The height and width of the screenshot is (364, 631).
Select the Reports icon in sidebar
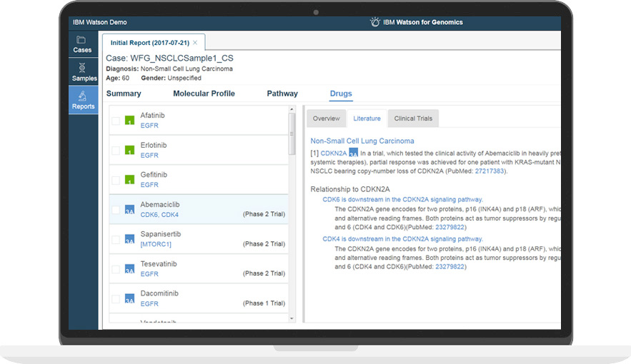click(x=83, y=97)
